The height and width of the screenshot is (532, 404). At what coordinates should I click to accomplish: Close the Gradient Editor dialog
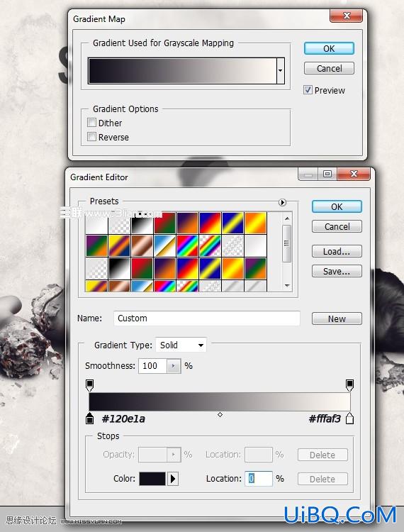click(354, 174)
